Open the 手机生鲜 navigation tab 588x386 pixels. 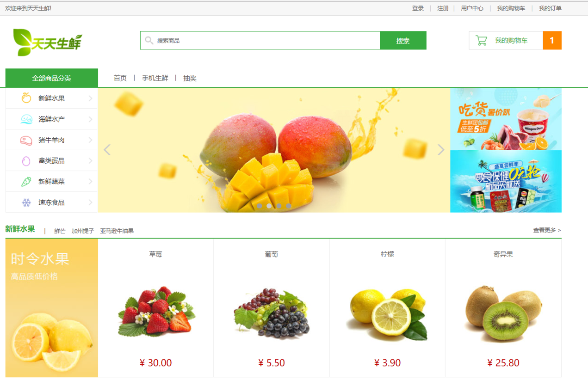click(155, 78)
